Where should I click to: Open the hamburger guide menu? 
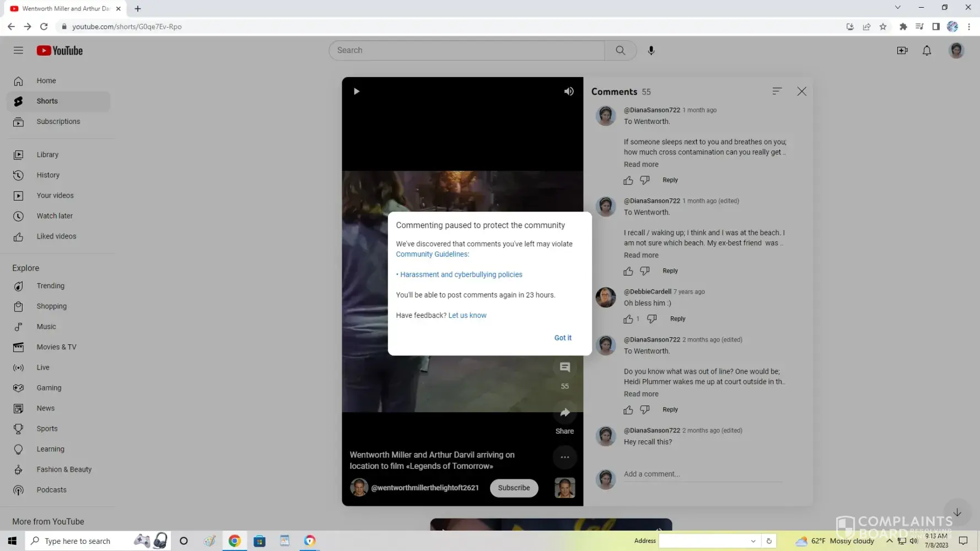pos(18,51)
